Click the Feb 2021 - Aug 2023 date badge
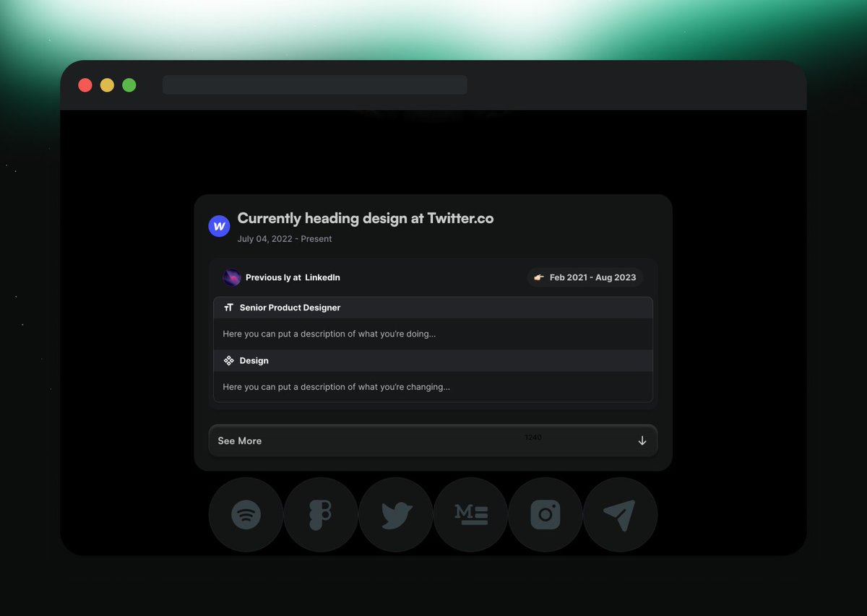The height and width of the screenshot is (616, 867). (x=585, y=277)
